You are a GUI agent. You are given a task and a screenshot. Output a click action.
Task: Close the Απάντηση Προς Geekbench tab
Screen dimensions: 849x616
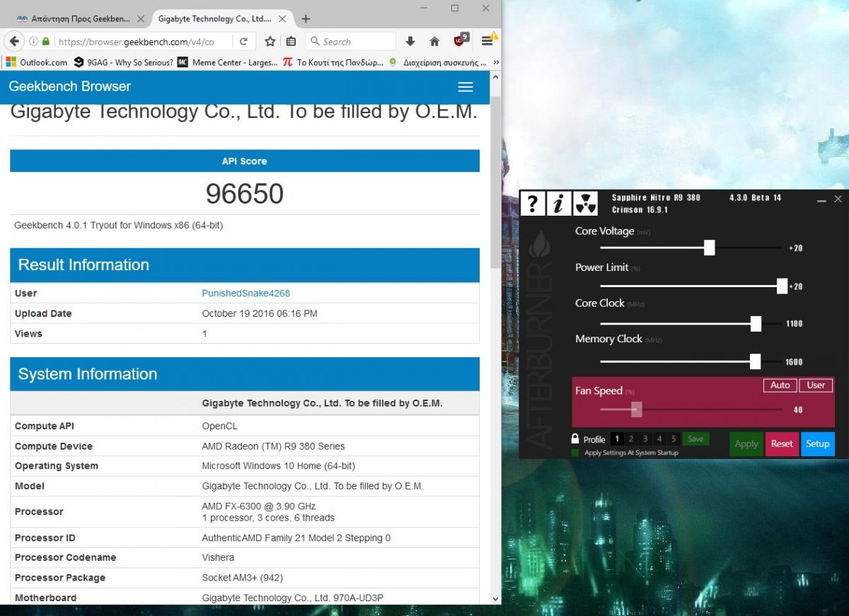tap(141, 18)
